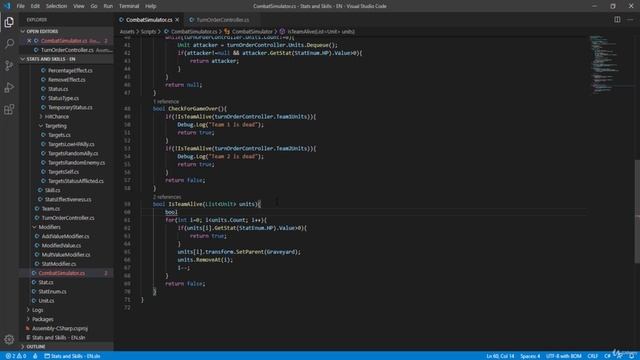This screenshot has height=360, width=640.
Task: Open the editor More Actions ellipsis
Action: pos(630,20)
